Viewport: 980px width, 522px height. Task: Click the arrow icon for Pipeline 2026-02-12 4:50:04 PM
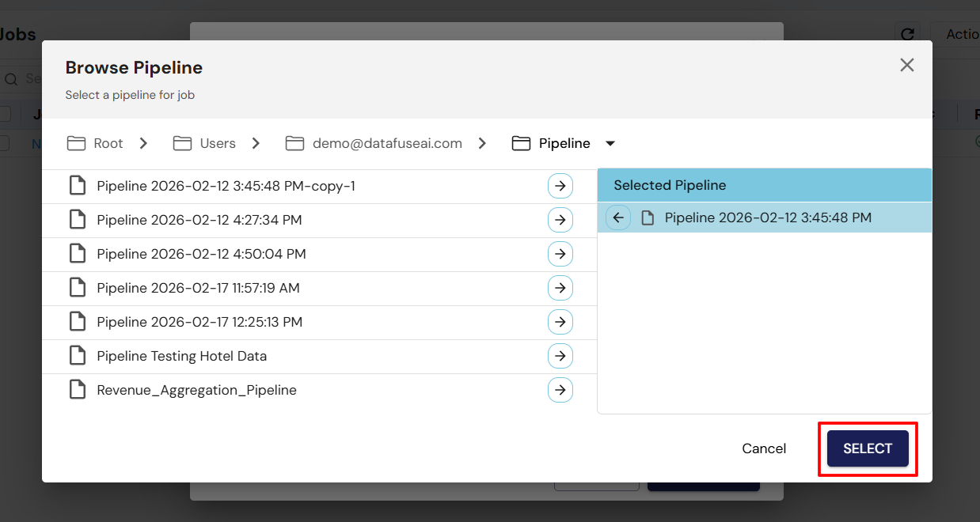(560, 254)
